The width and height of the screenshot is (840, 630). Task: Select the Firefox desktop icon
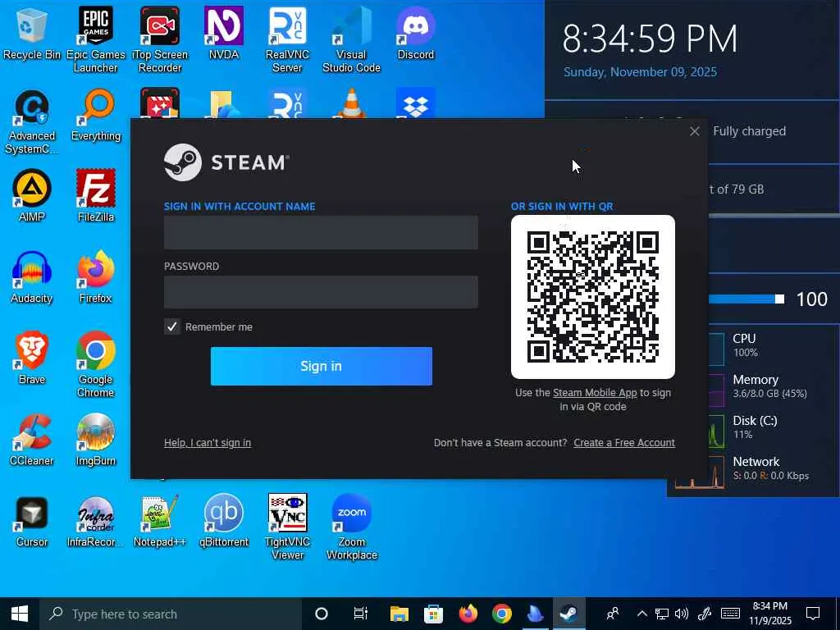click(96, 277)
